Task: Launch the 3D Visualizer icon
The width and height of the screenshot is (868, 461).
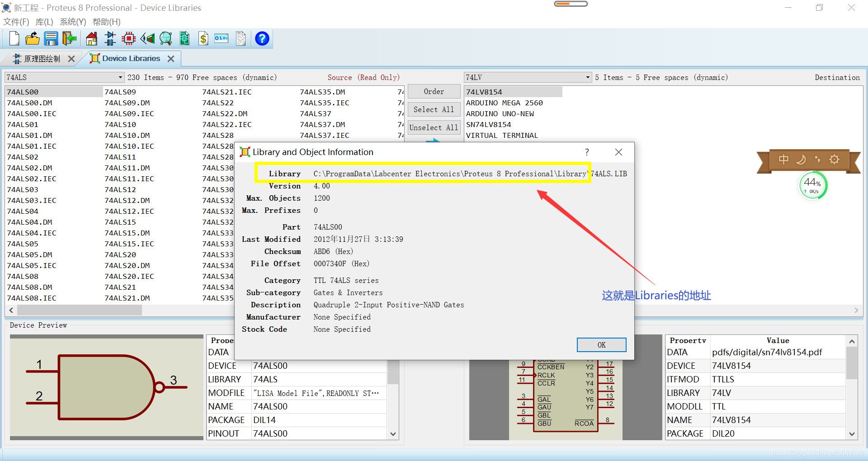Action: [x=147, y=39]
